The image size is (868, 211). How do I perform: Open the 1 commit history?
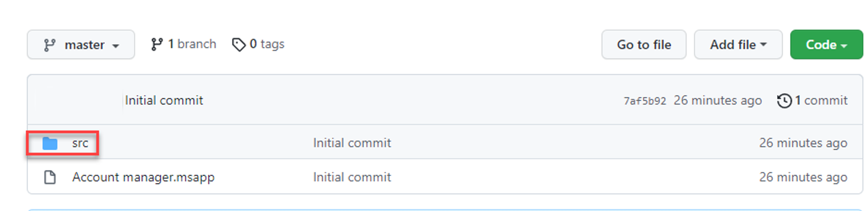coord(821,100)
